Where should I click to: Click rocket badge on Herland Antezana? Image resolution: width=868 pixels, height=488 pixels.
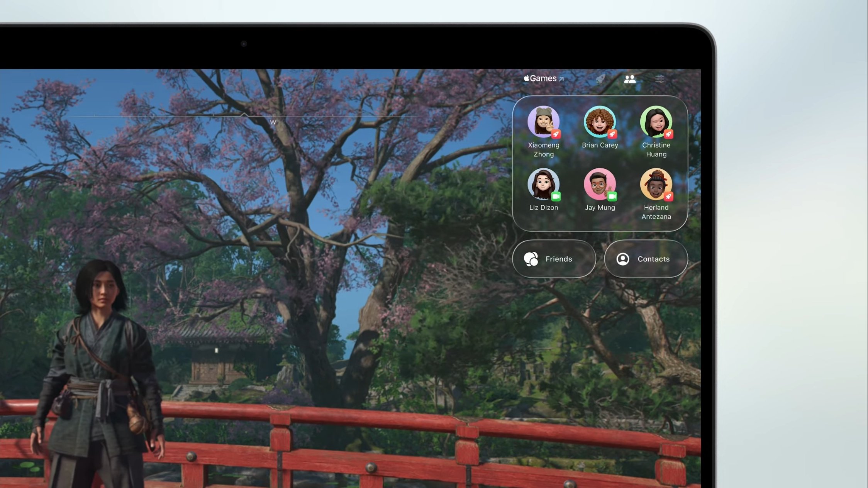[668, 196]
